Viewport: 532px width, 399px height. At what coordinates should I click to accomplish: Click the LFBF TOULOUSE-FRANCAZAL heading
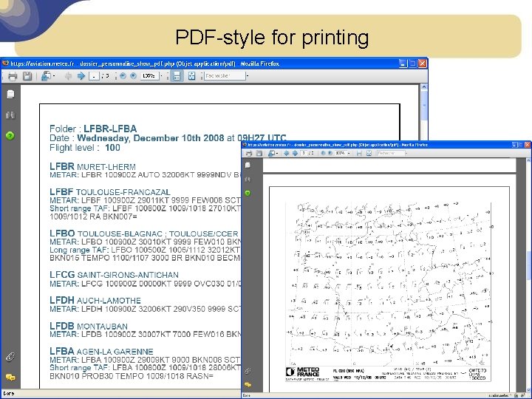coord(110,191)
